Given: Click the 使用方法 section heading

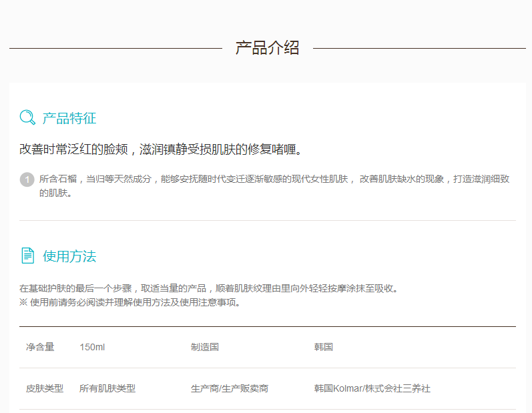Looking at the screenshot, I should pos(69,256).
